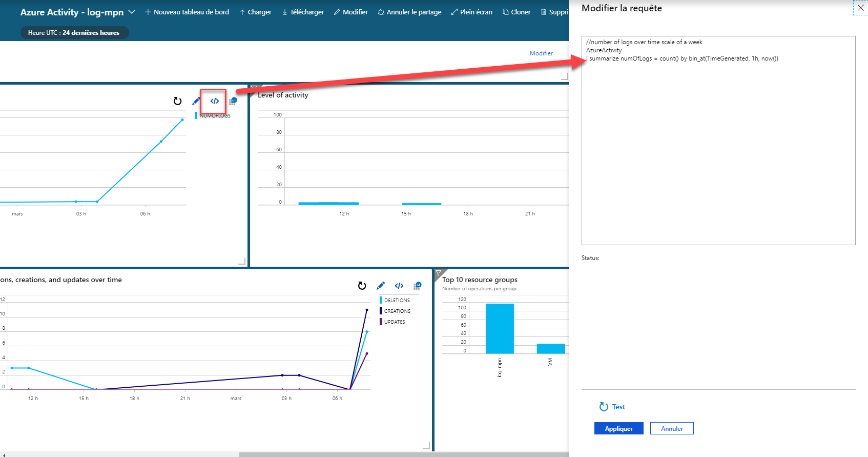Image resolution: width=868 pixels, height=457 pixels.
Task: Click Annuler le partage
Action: click(x=409, y=12)
